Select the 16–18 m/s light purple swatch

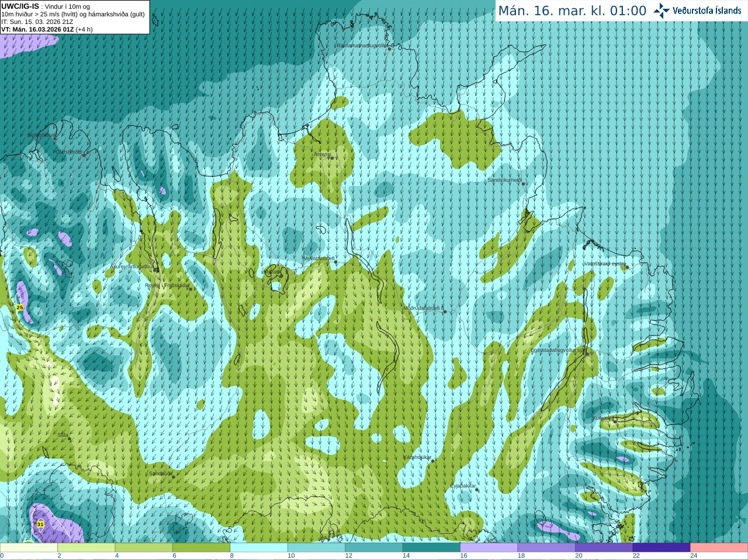click(x=489, y=548)
